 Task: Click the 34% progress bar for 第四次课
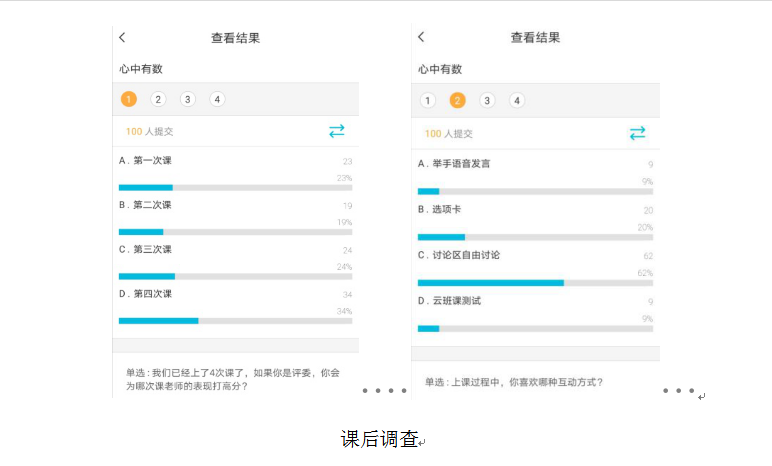235,320
